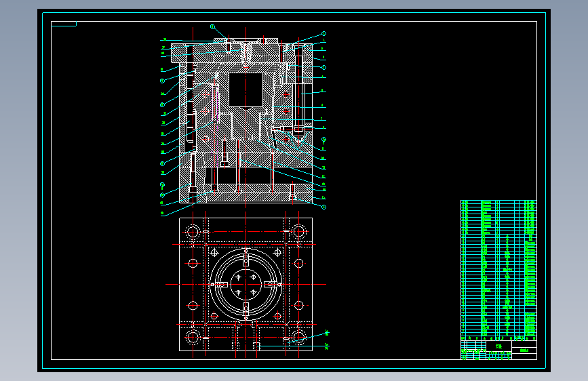Pick the top-right guide pin hole in plan view

click(299, 232)
